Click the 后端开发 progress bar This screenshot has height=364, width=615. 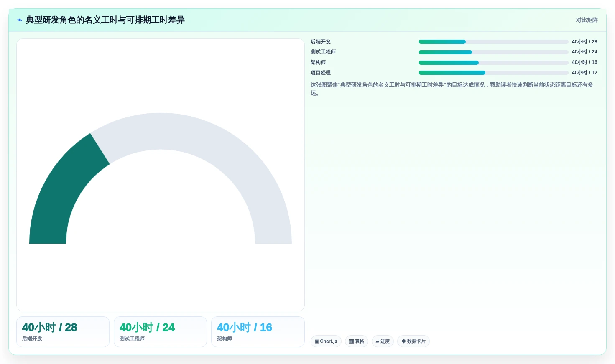pyautogui.click(x=493, y=42)
